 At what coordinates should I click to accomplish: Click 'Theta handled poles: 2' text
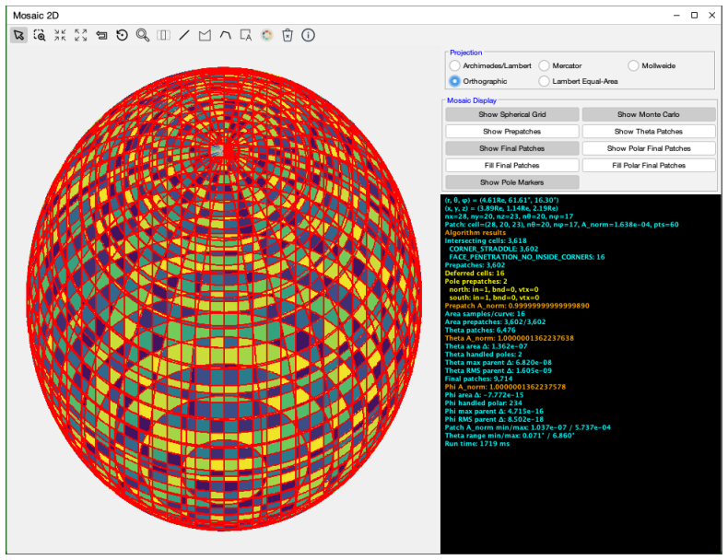483,355
